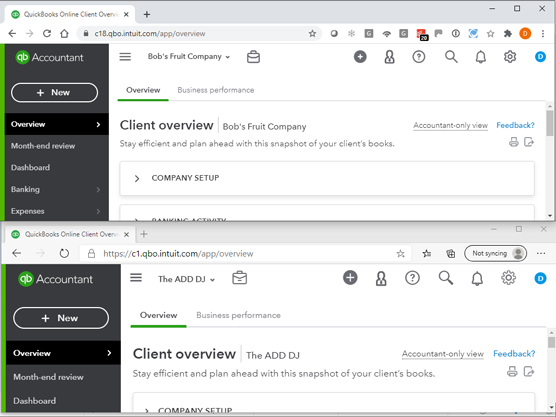Open ProAdvisor contact icon in Bob's Fruit Company window
Viewport: 556px width, 417px height.
(x=389, y=57)
